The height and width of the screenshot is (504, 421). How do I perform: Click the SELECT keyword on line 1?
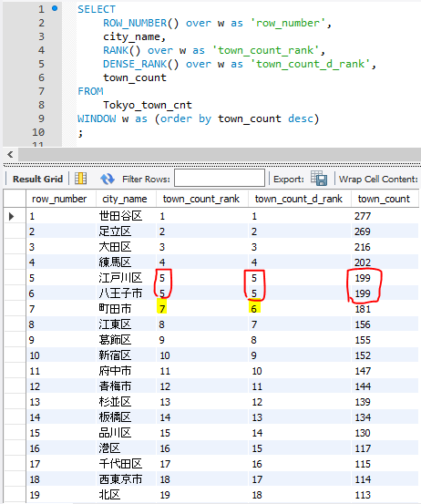(97, 9)
